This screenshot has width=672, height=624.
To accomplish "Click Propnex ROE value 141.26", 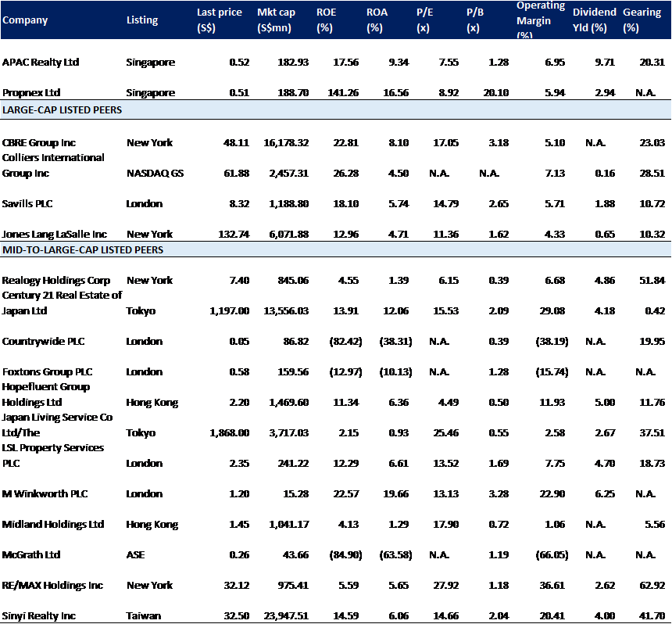I will [343, 92].
